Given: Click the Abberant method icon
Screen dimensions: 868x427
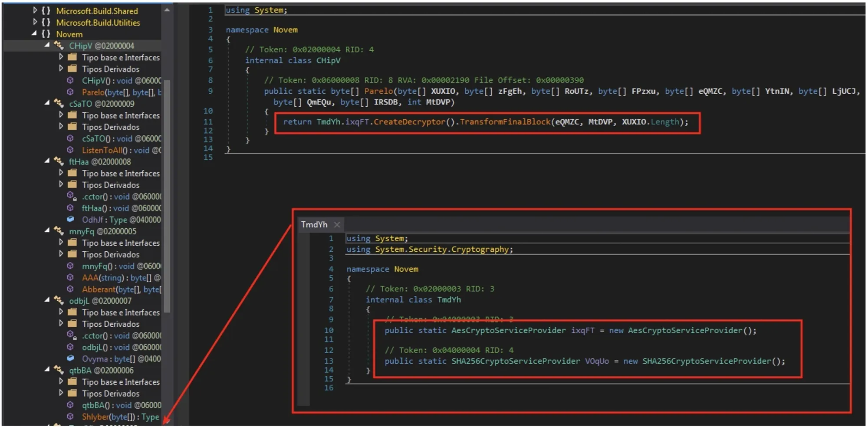Looking at the screenshot, I should tap(70, 289).
